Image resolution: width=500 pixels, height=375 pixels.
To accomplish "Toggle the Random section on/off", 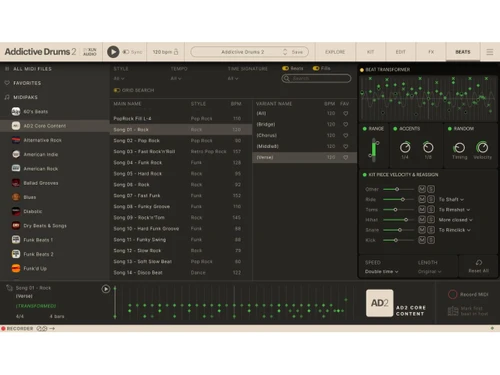I will tap(450, 129).
